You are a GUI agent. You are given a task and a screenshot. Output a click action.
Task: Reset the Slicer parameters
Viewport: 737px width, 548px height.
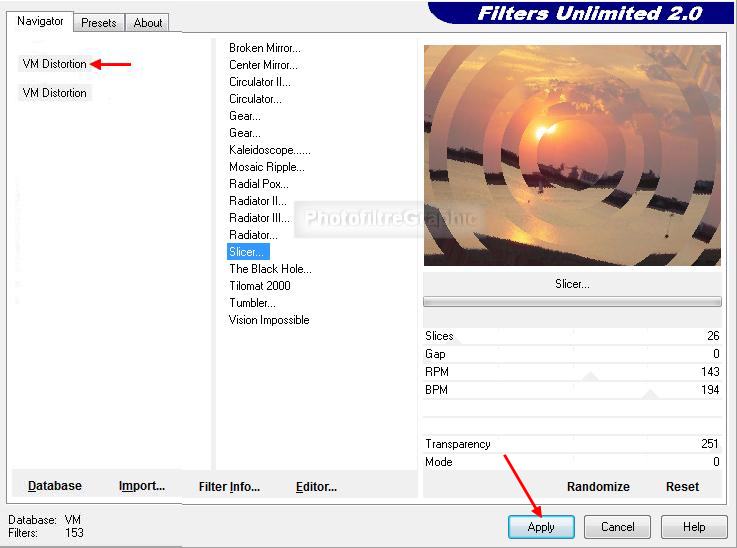tap(682, 487)
